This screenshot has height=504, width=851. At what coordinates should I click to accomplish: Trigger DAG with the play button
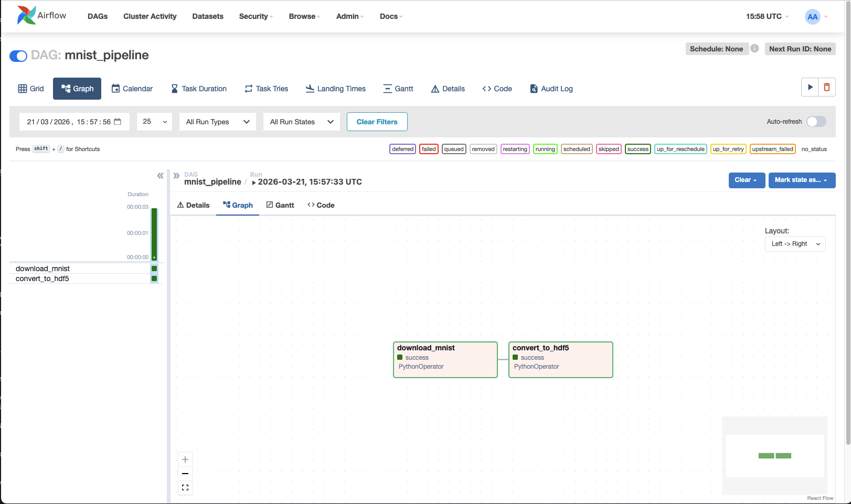[810, 87]
